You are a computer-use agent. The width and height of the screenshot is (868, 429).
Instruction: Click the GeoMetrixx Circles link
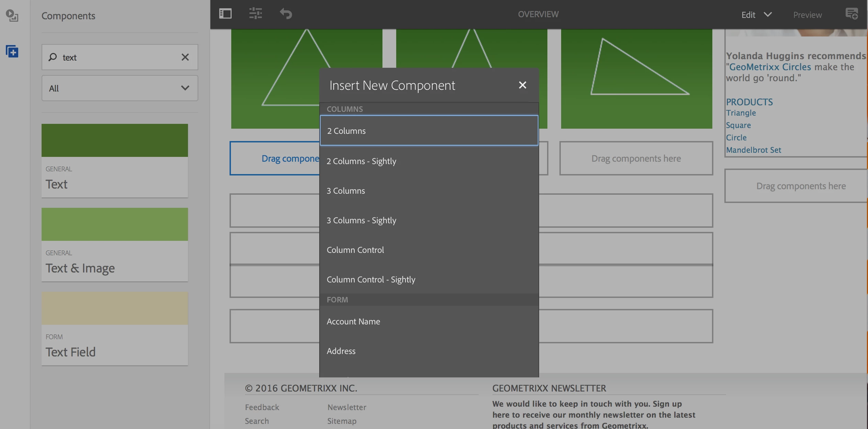click(x=770, y=67)
